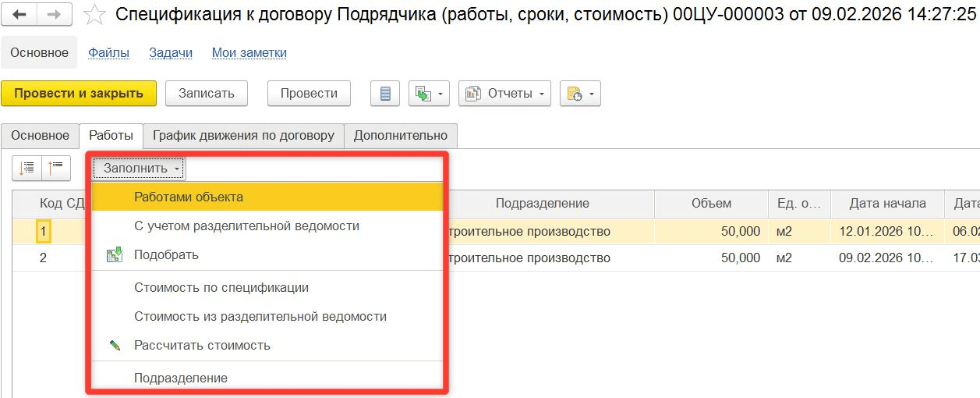
Task: Open the document movements list icon
Action: [384, 94]
